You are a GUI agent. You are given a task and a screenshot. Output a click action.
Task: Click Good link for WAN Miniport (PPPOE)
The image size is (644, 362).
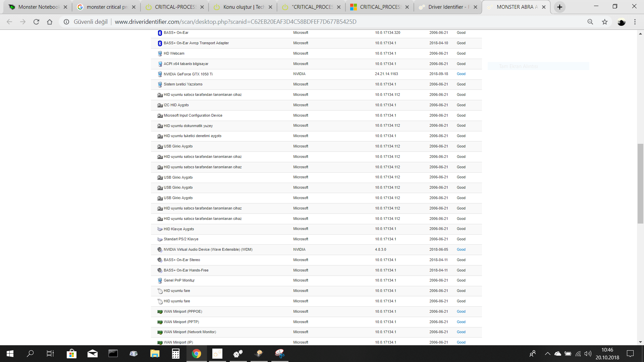tap(461, 311)
